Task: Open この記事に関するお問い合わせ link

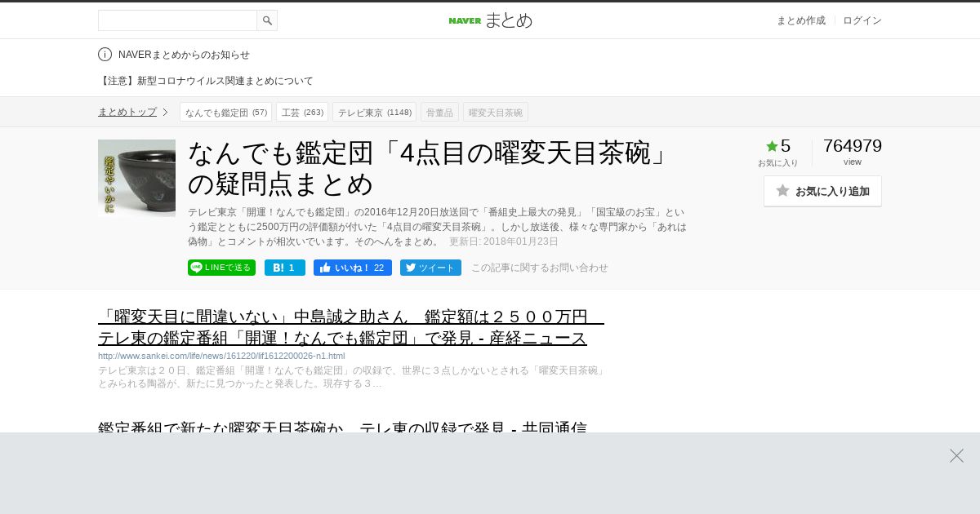Action: 540,268
